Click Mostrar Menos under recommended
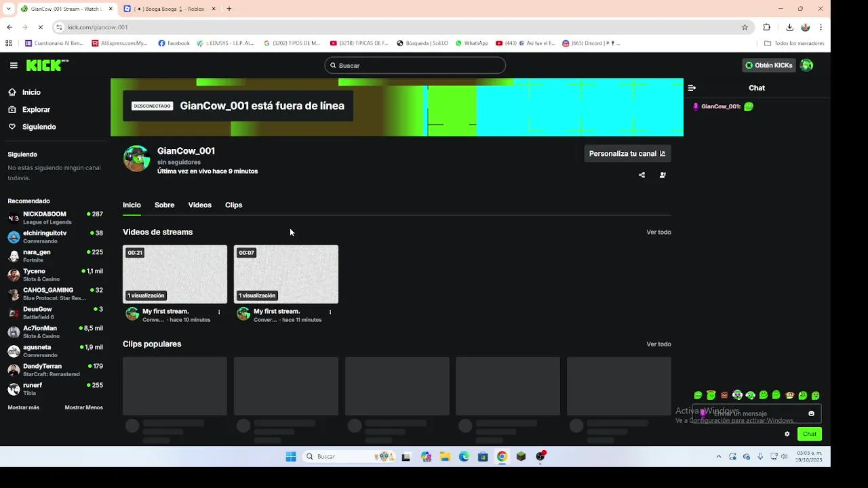 point(84,408)
